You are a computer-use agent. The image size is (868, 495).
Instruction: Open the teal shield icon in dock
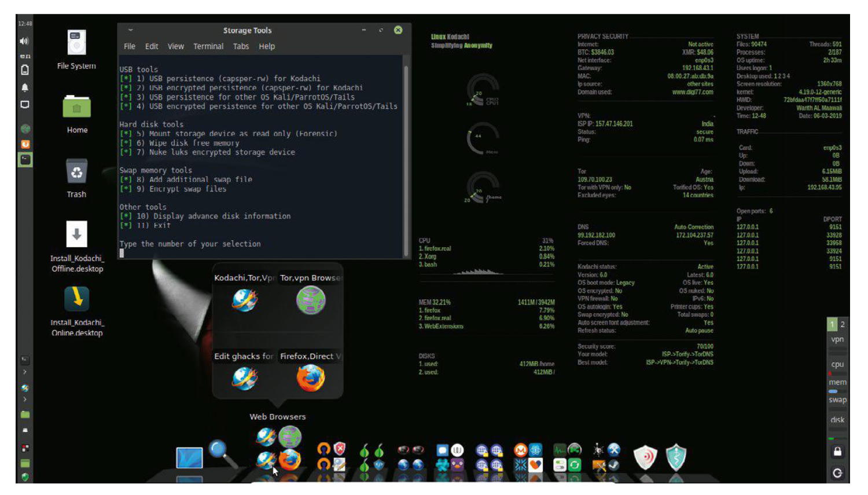point(675,457)
